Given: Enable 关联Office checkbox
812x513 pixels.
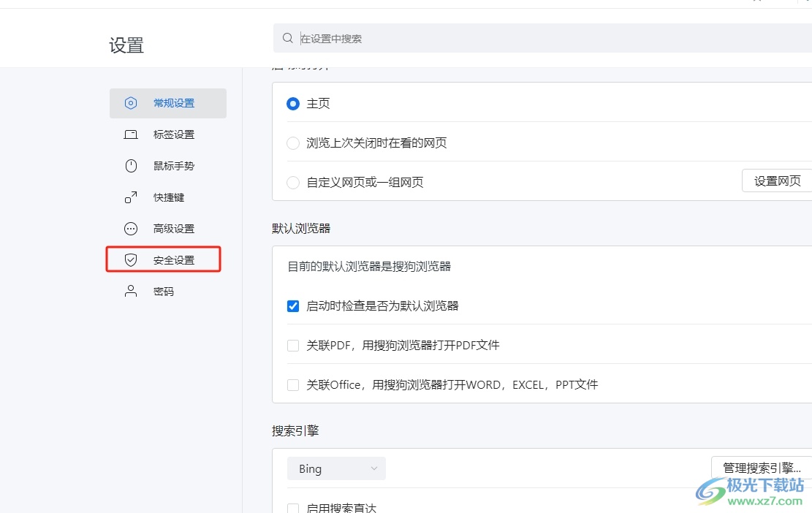Looking at the screenshot, I should pos(293,384).
